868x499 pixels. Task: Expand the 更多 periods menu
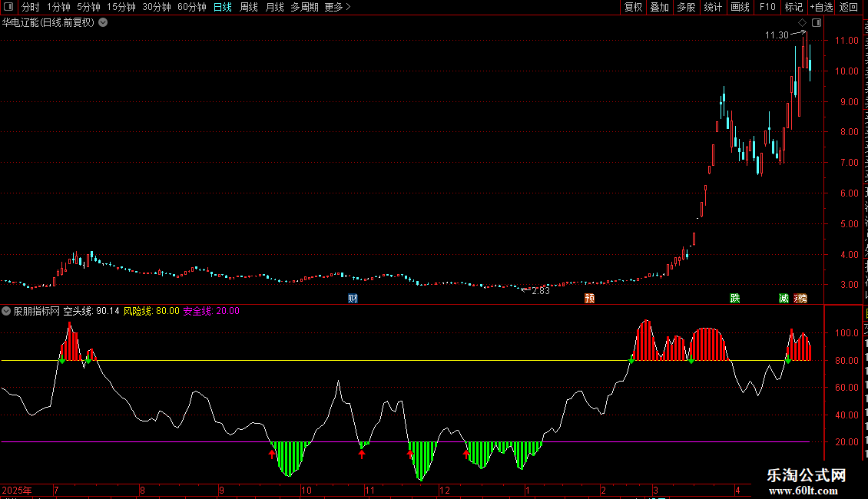coord(338,7)
